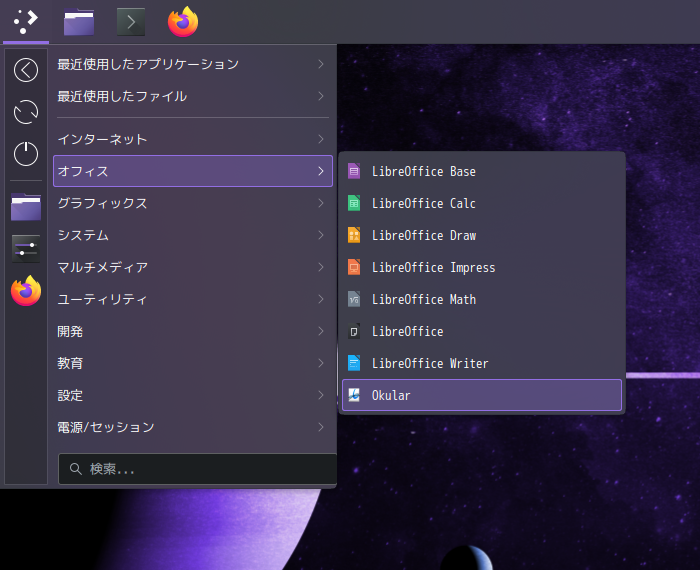
Task: Open the オフィス category
Action: (x=193, y=171)
